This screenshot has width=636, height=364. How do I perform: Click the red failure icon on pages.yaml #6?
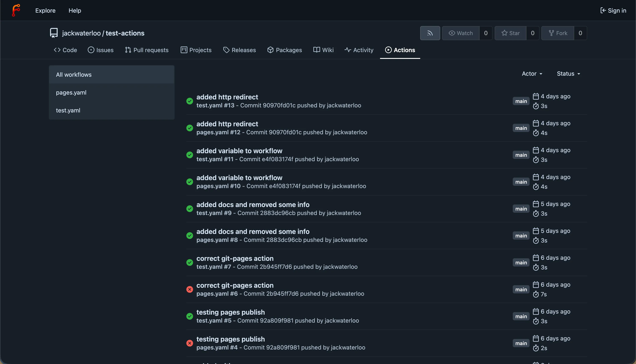point(190,289)
